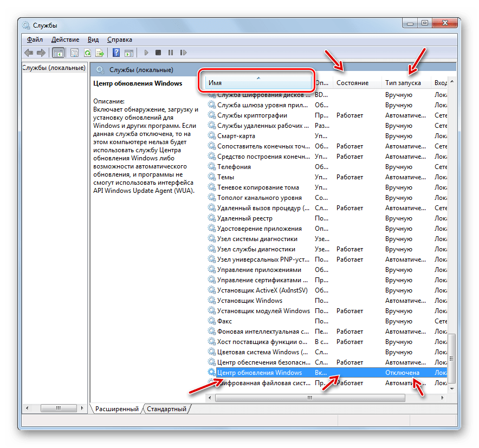Viewport: 479px width, 448px height.
Task: Open the Справка menu
Action: [x=120, y=40]
